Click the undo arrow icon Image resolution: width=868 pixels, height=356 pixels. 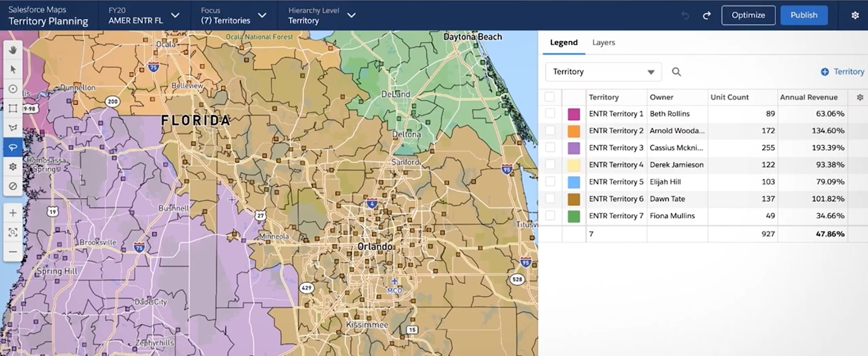click(685, 15)
